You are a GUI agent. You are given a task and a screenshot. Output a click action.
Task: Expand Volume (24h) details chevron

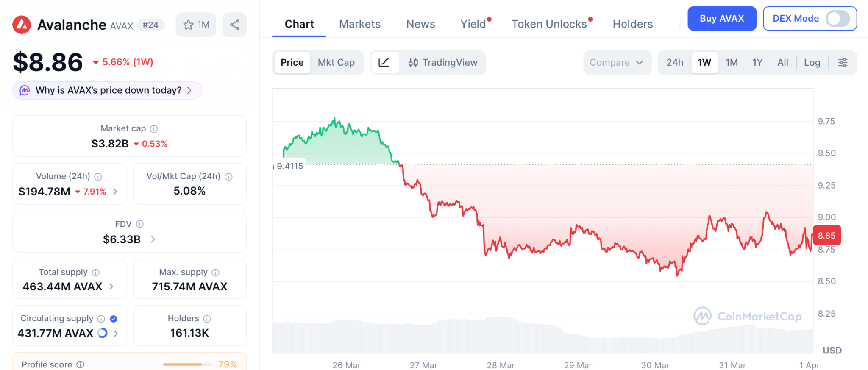coord(115,192)
